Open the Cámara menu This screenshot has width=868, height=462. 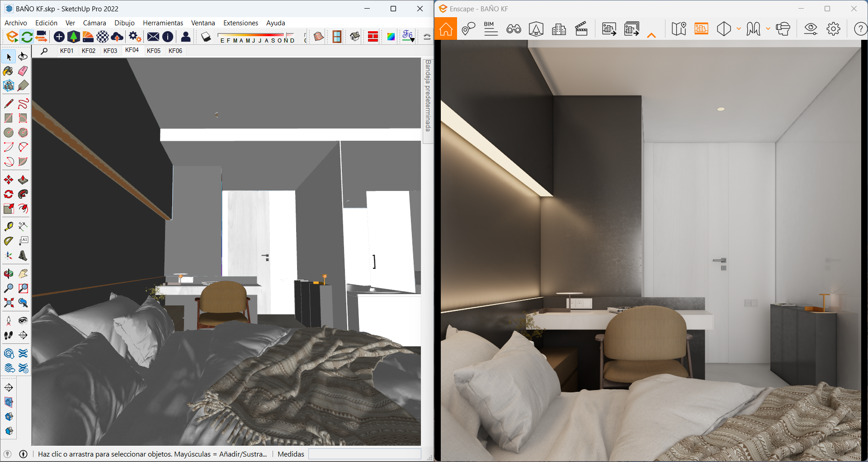94,23
